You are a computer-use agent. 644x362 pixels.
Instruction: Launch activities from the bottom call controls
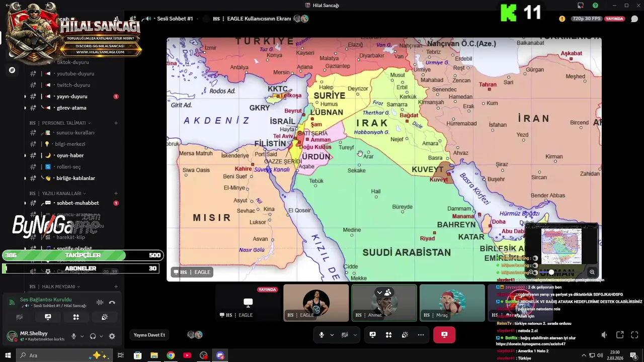tap(388, 335)
